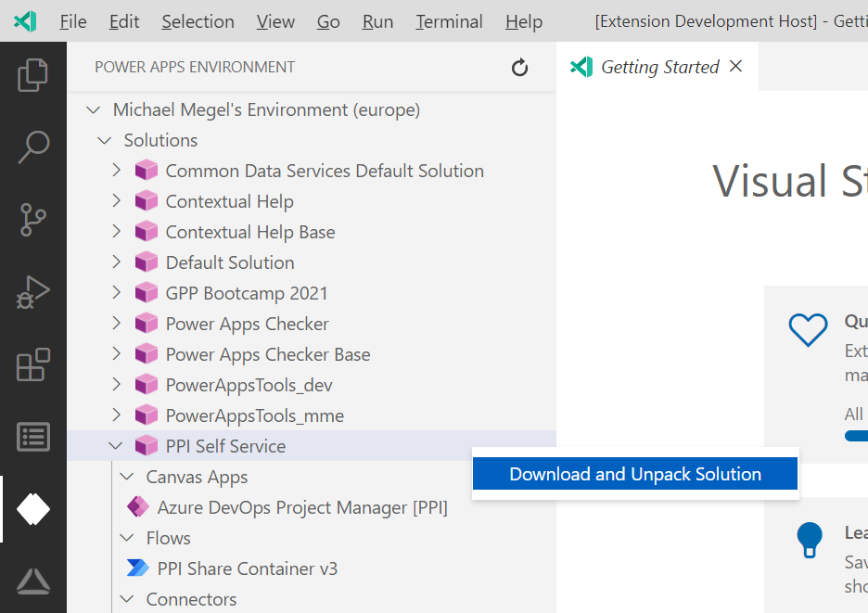Viewport: 868px width, 613px height.
Task: Click flow icon of PPI Share Container v3
Action: point(138,568)
